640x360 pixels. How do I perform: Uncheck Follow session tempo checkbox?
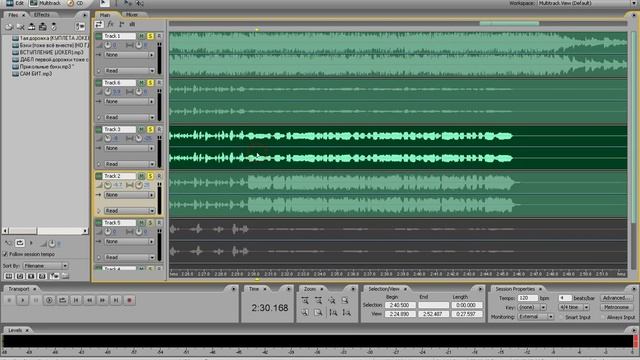pyautogui.click(x=5, y=254)
